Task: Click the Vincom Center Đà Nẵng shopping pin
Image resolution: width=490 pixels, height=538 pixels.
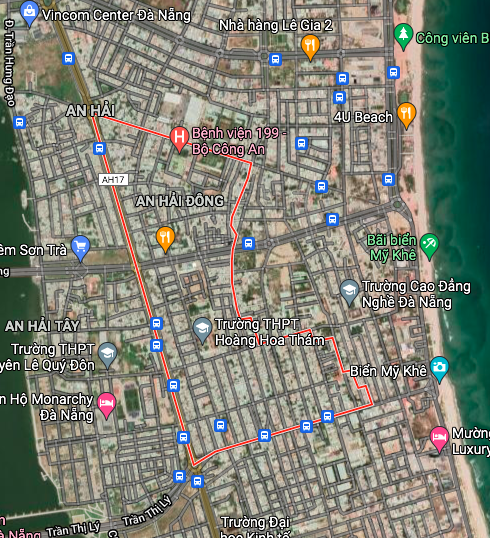Action: pyautogui.click(x=30, y=13)
